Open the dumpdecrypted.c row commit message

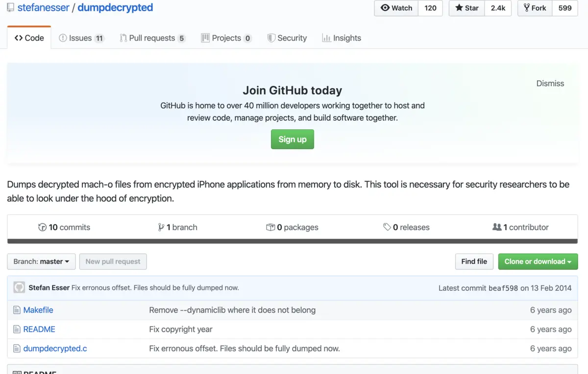(x=245, y=349)
